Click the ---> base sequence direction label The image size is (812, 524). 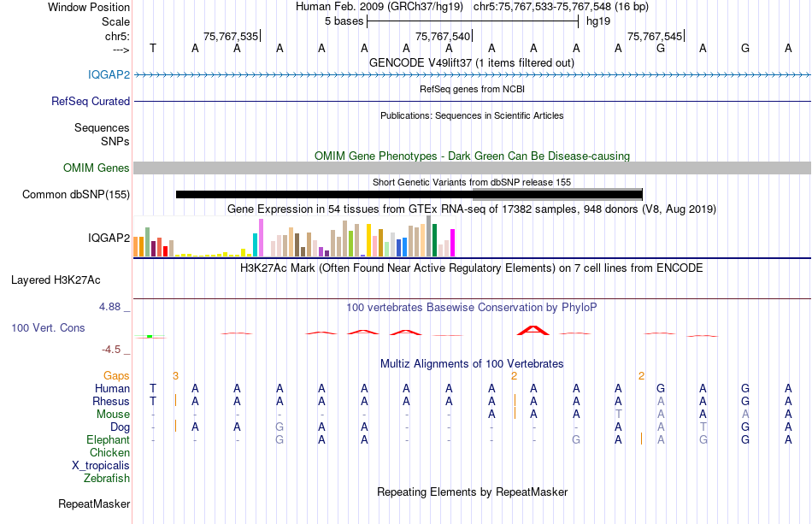click(x=121, y=50)
